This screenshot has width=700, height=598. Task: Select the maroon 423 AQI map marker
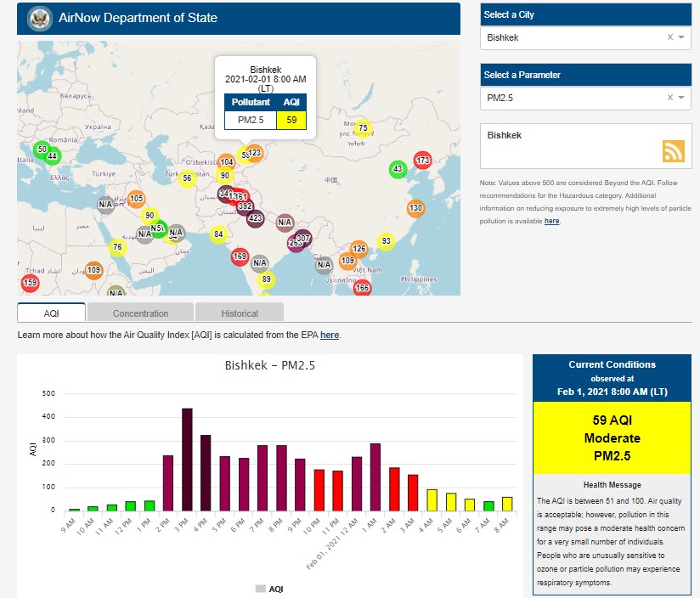tap(255, 218)
